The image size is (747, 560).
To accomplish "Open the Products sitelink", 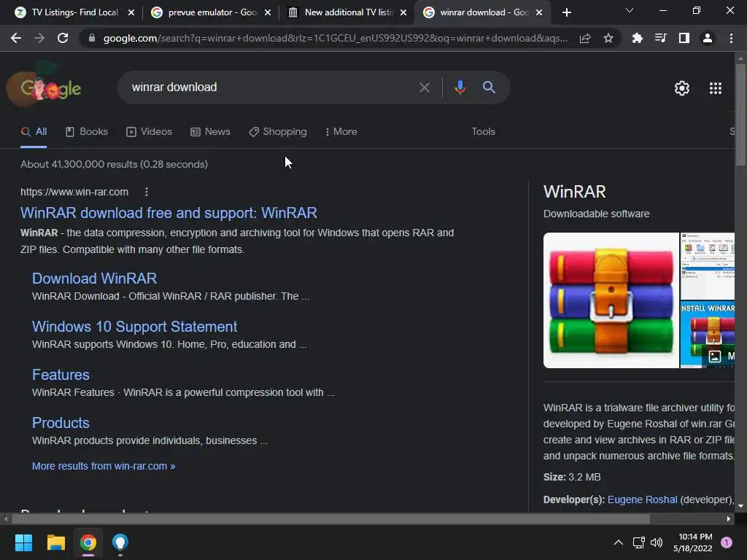I will (x=61, y=423).
